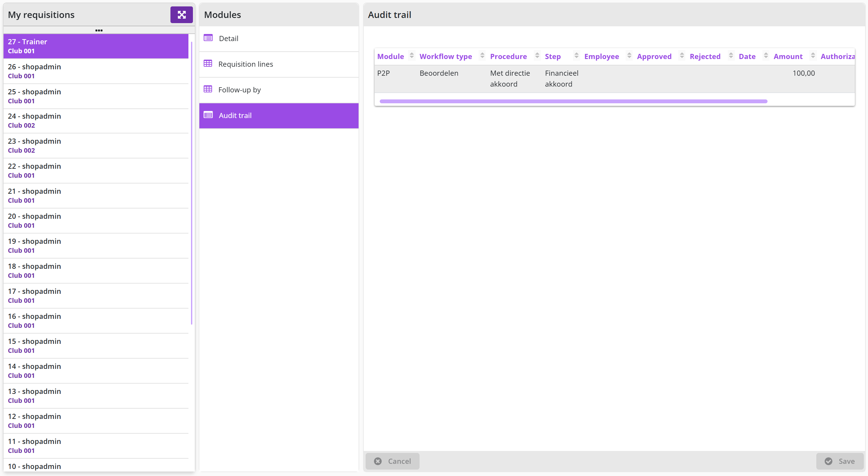Click the Save button's checkmark icon

[829, 461]
